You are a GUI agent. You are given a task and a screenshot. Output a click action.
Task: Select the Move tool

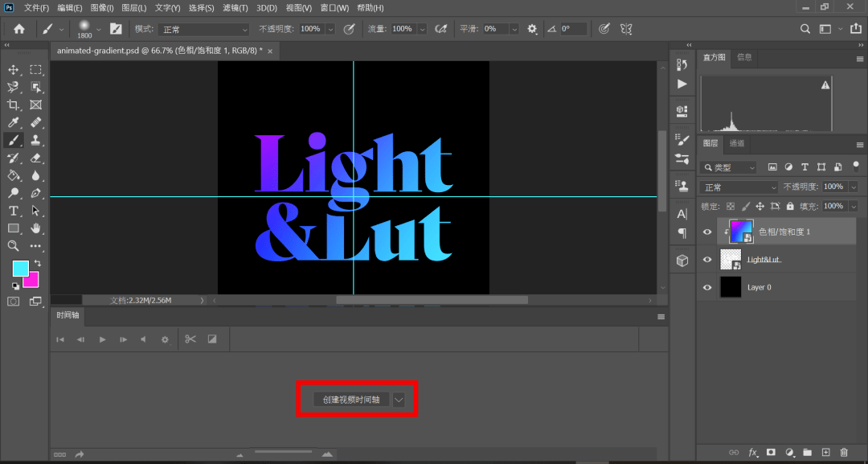click(14, 70)
